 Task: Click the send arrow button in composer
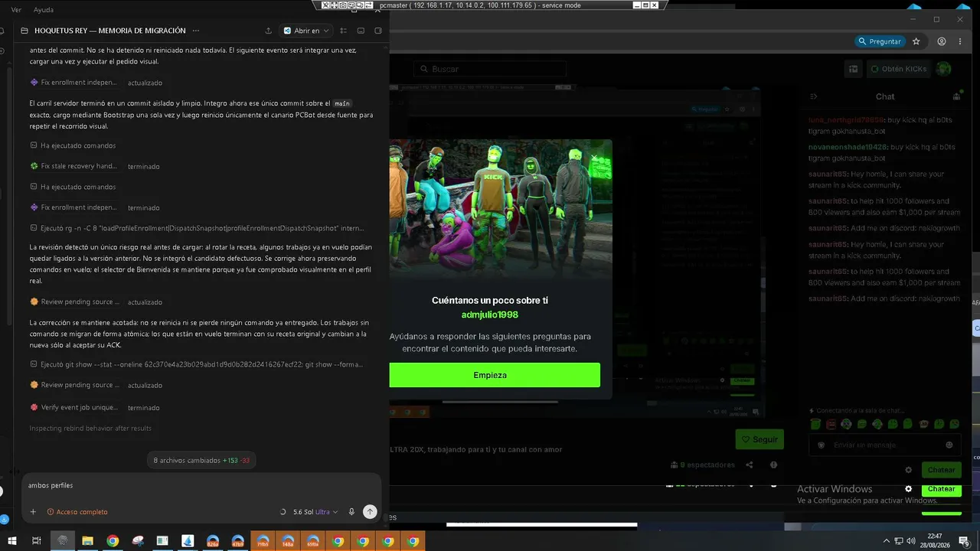click(370, 512)
